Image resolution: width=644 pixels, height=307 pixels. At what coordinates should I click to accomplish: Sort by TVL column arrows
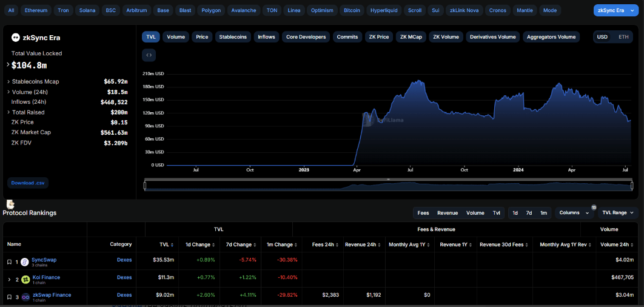pos(172,245)
